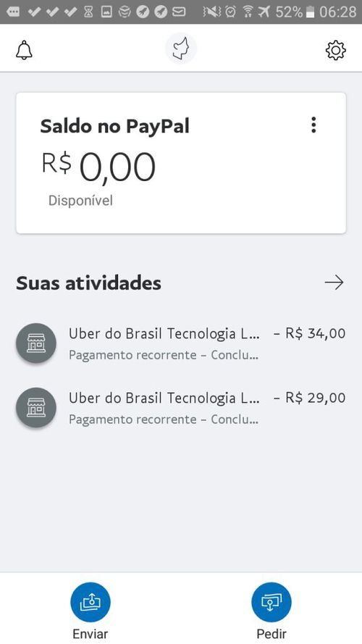Tap the airplane mode status icon

pyautogui.click(x=264, y=12)
